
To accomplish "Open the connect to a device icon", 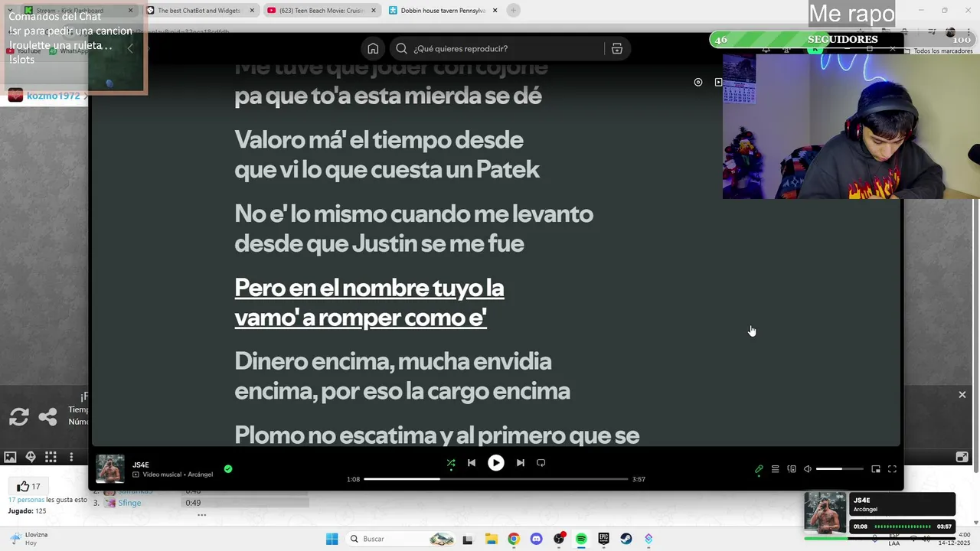I will pos(792,469).
